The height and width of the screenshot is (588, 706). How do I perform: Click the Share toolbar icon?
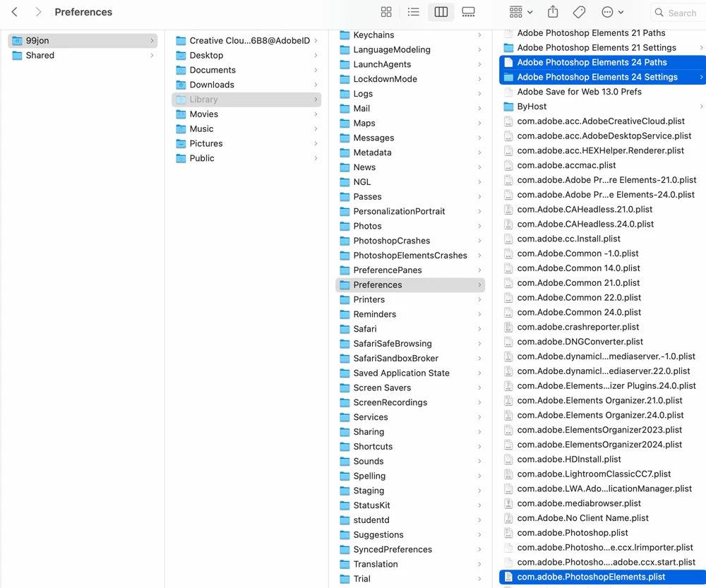pyautogui.click(x=553, y=12)
